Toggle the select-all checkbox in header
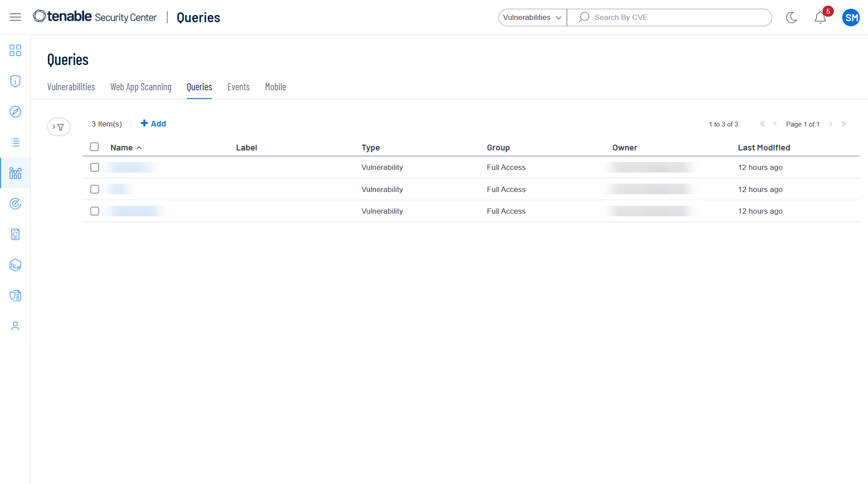868x484 pixels. click(94, 147)
